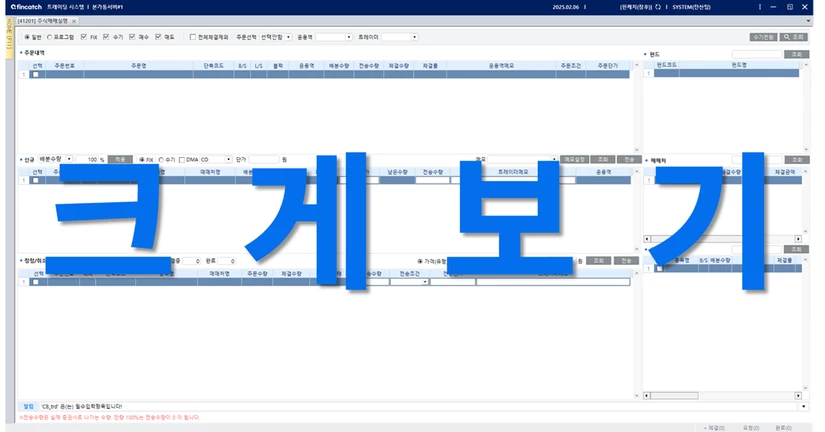The width and height of the screenshot is (825, 432).
Task: Open the three-dot options menu in title bar
Action: [x=759, y=7]
